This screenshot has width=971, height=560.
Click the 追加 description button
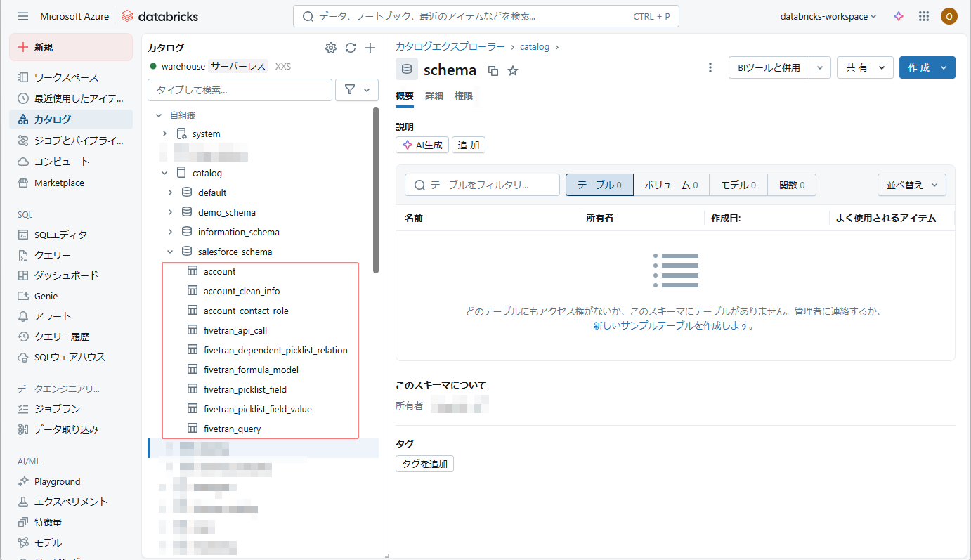point(469,145)
